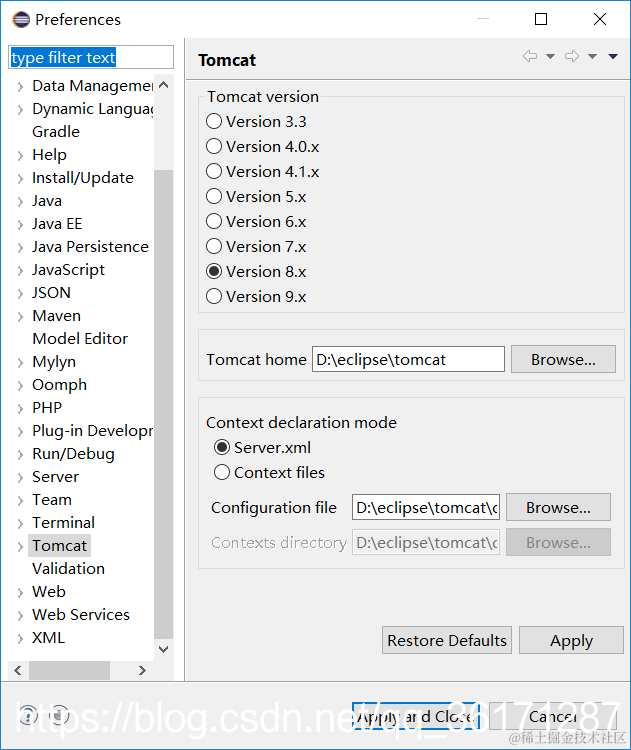Click Apply and Close button
The image size is (631, 750).
416,716
